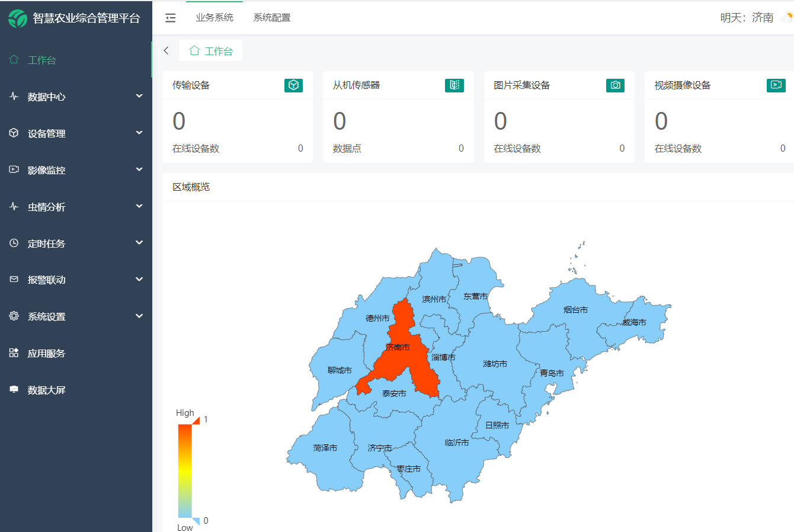Viewport: 794px width, 532px height.
Task: Click the 智慧农业综合管理平台 title
Action: (87, 18)
